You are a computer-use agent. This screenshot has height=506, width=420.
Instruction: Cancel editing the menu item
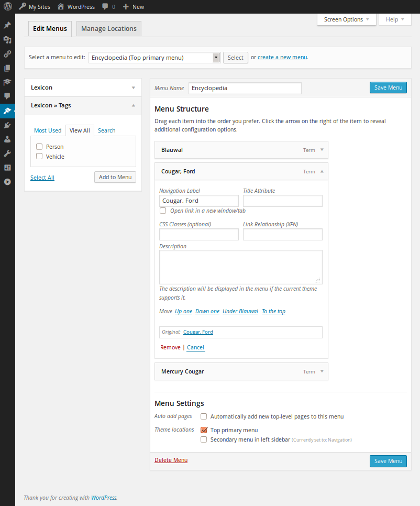tap(195, 347)
